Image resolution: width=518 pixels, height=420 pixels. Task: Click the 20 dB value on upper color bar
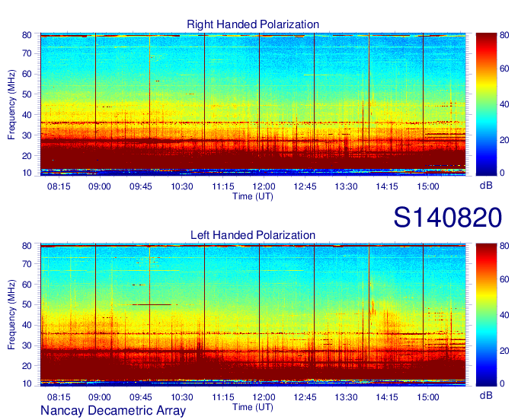pos(504,140)
